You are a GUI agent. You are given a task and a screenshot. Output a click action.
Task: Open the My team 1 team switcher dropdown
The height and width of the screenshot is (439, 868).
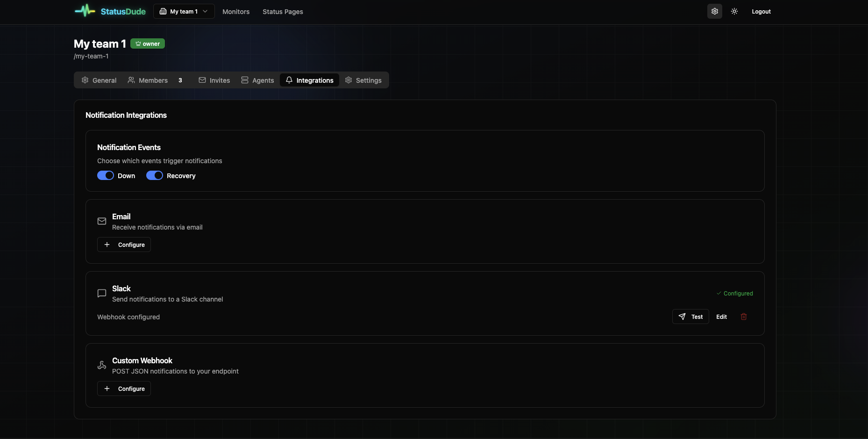point(183,11)
